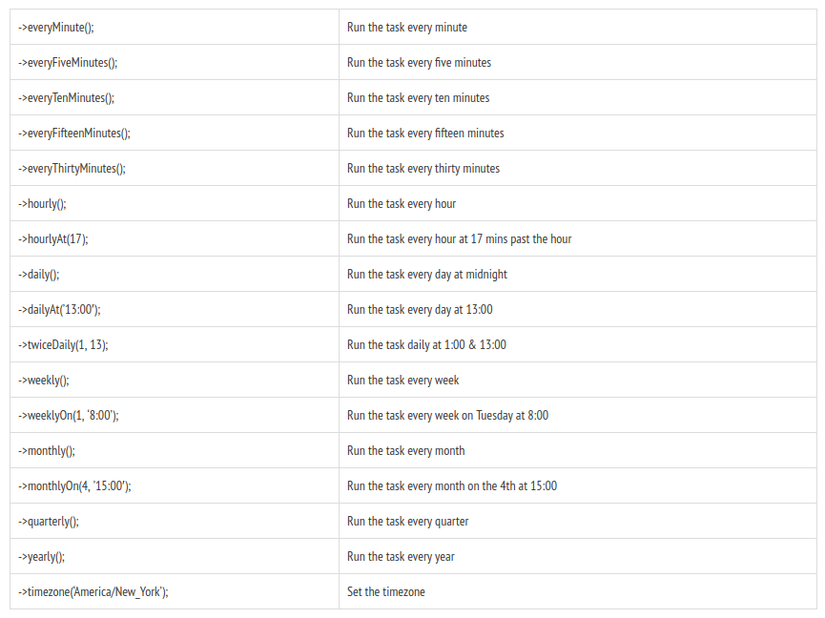Click the ->hourly(); method entry
Screen dimensions: 825x618
pos(42,204)
